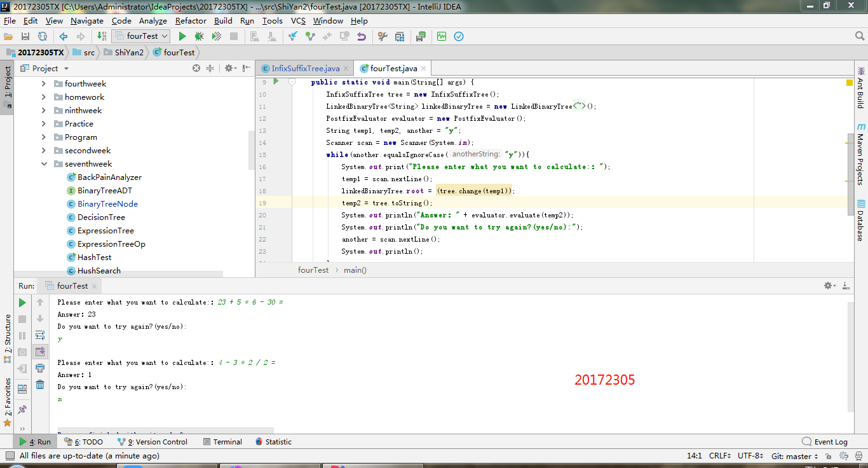This screenshot has height=468, width=868.
Task: Toggle soft-wrap in the Run console
Action: point(40,335)
